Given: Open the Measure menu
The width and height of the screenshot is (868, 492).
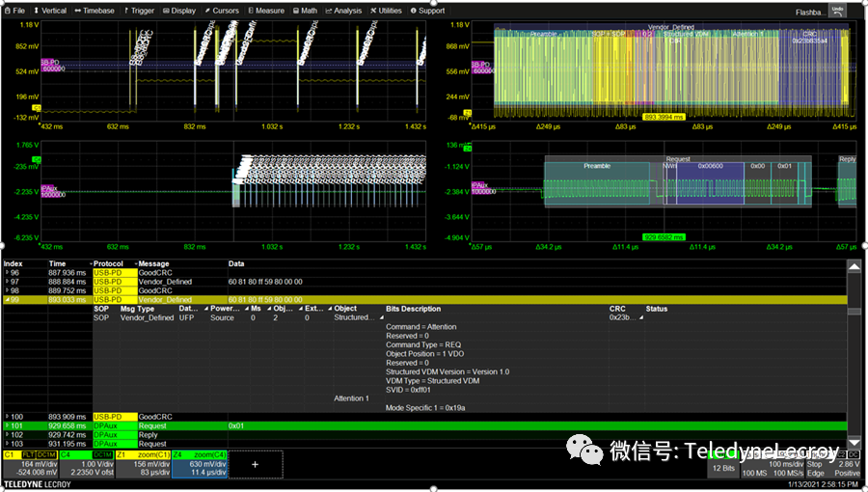Looking at the screenshot, I should point(266,11).
